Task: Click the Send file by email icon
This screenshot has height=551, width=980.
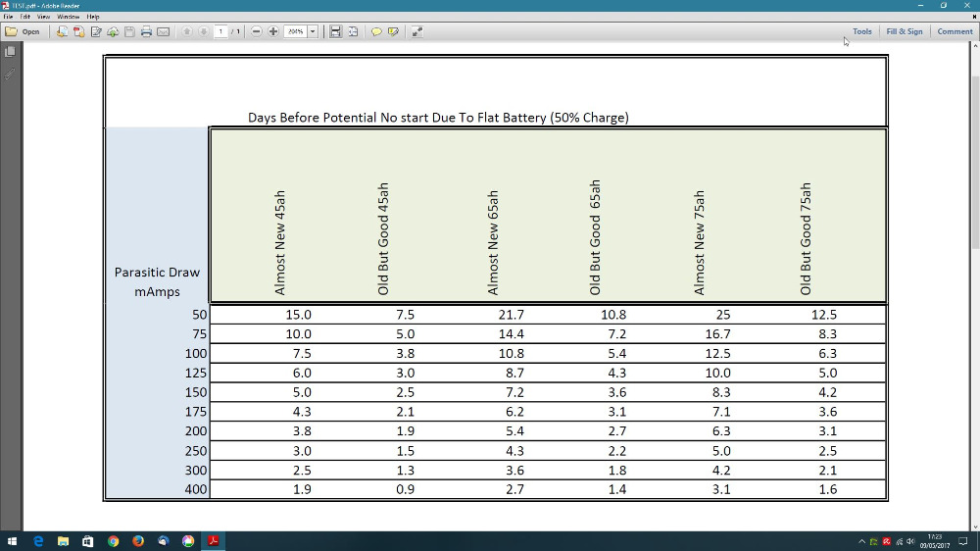Action: tap(163, 31)
